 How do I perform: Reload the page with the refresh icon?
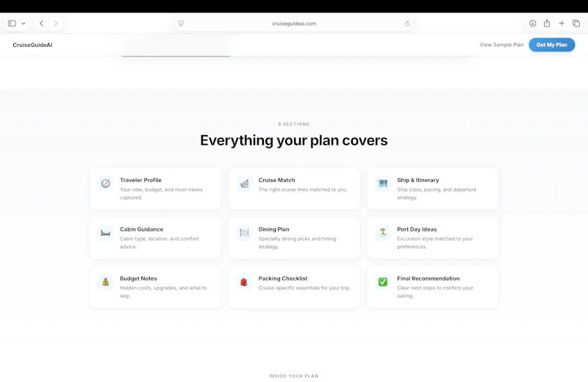(x=407, y=24)
